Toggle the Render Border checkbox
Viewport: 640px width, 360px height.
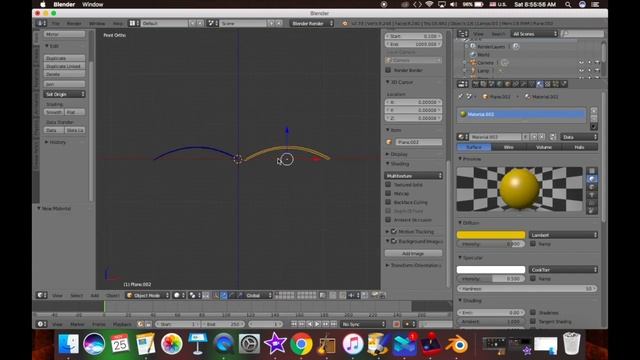coord(388,70)
